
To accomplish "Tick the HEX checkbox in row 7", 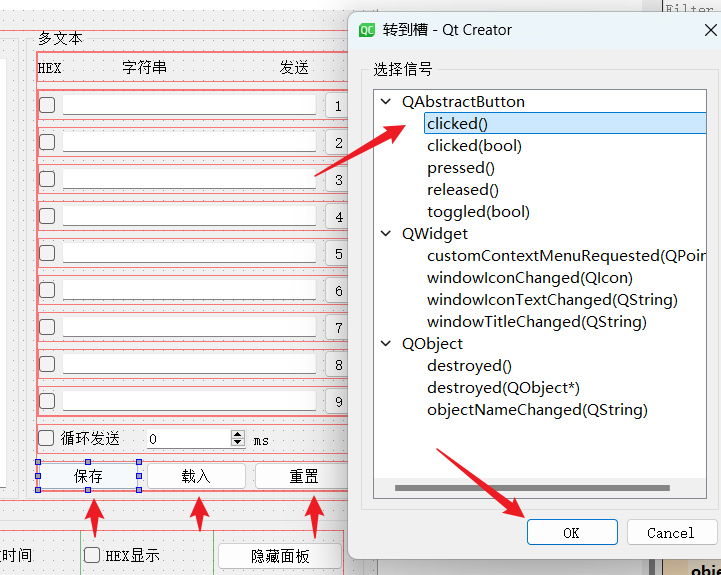I will click(47, 327).
